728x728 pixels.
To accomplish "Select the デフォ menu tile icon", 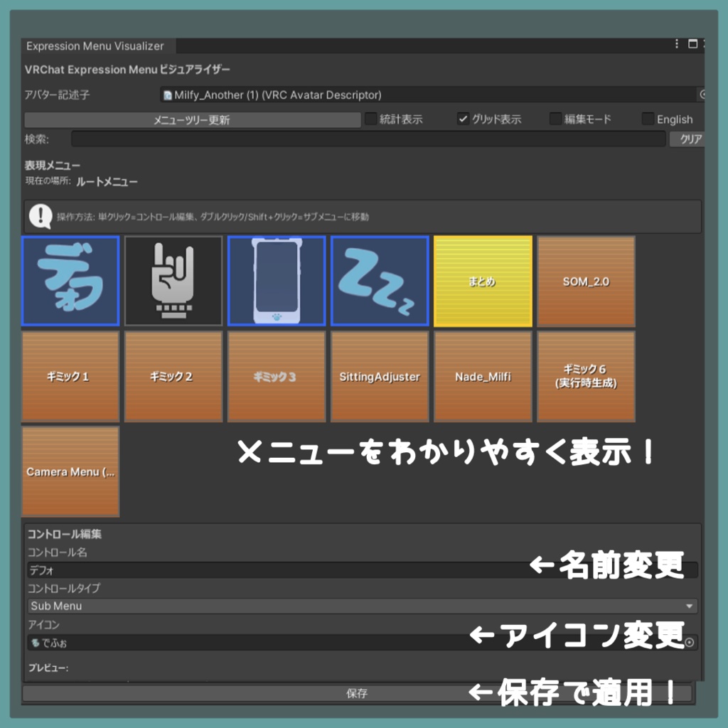I will coord(70,280).
